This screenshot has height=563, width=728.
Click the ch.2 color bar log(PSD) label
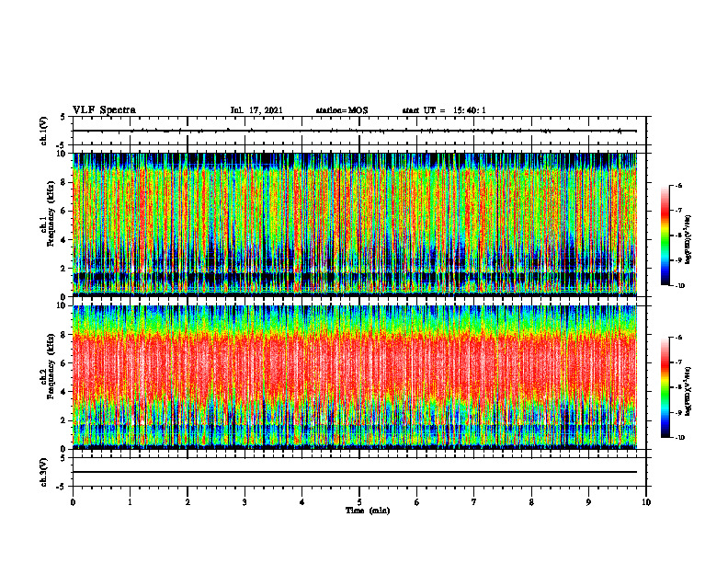689,390
